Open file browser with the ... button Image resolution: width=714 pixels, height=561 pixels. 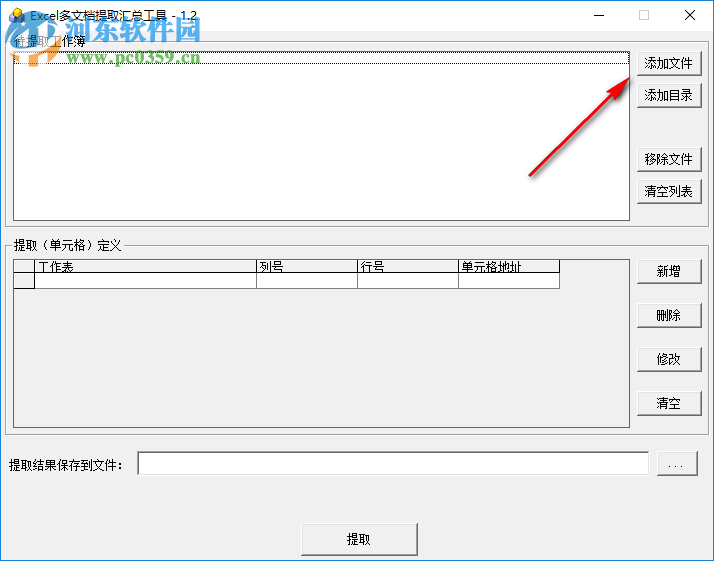point(677,464)
